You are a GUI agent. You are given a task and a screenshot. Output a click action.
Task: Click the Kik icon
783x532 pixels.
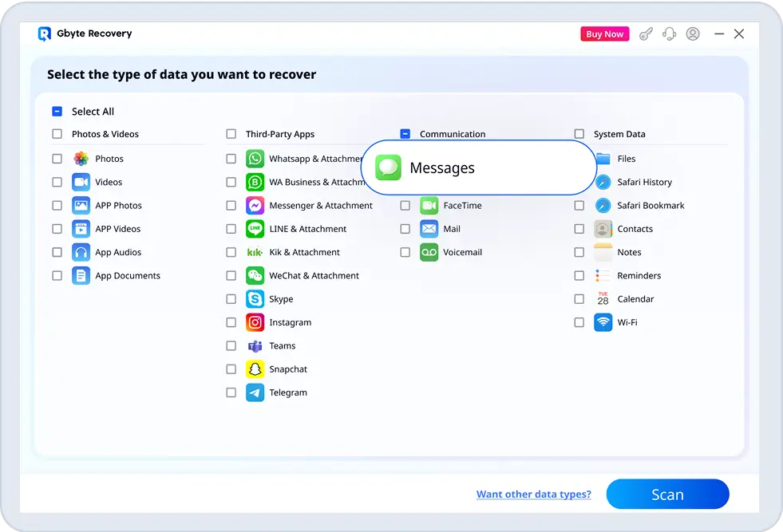click(255, 253)
